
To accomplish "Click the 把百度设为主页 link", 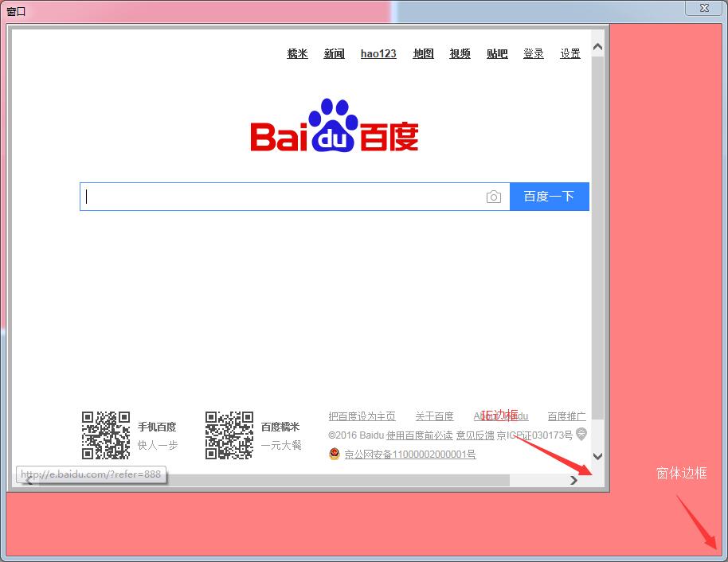I will pos(362,416).
